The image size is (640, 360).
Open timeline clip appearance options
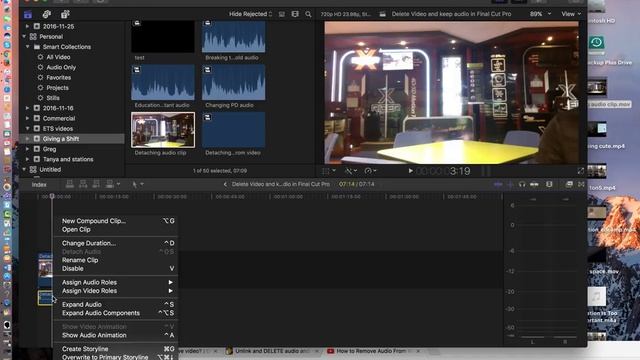[x=549, y=184]
